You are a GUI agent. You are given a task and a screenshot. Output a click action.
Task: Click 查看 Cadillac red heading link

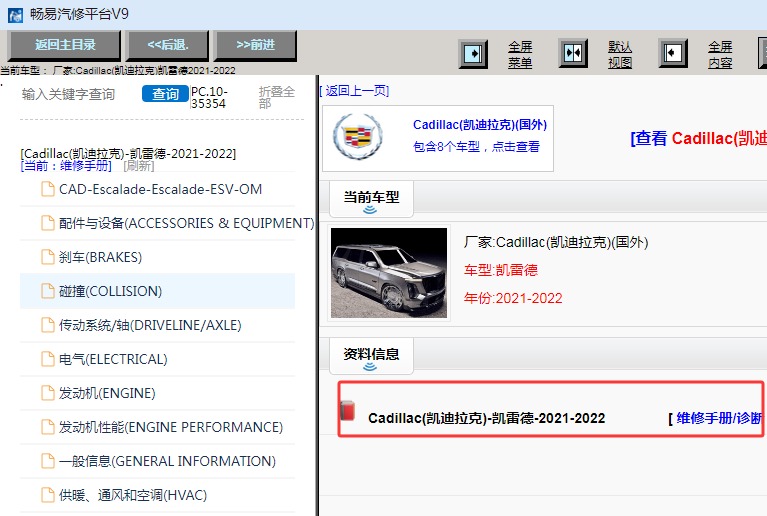tap(699, 138)
